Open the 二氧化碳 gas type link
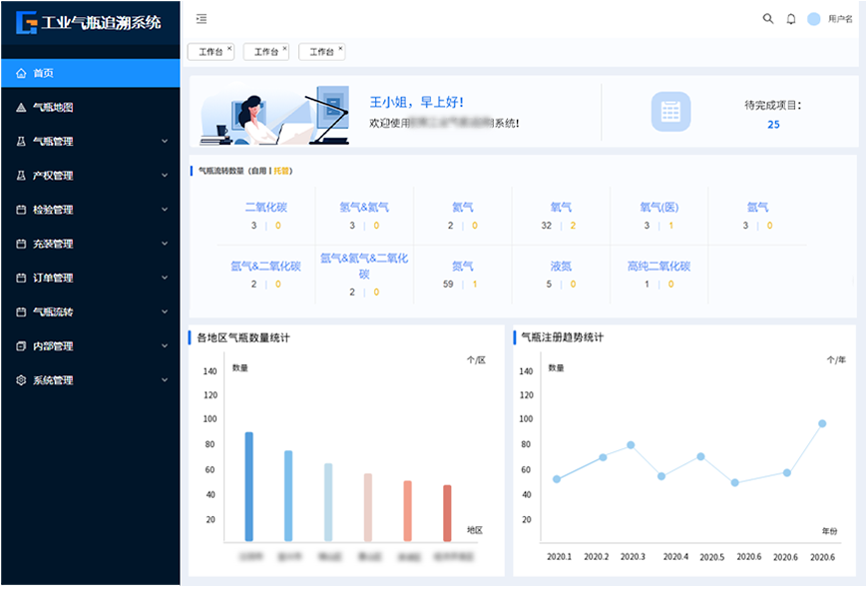The height and width of the screenshot is (589, 868). pos(266,208)
